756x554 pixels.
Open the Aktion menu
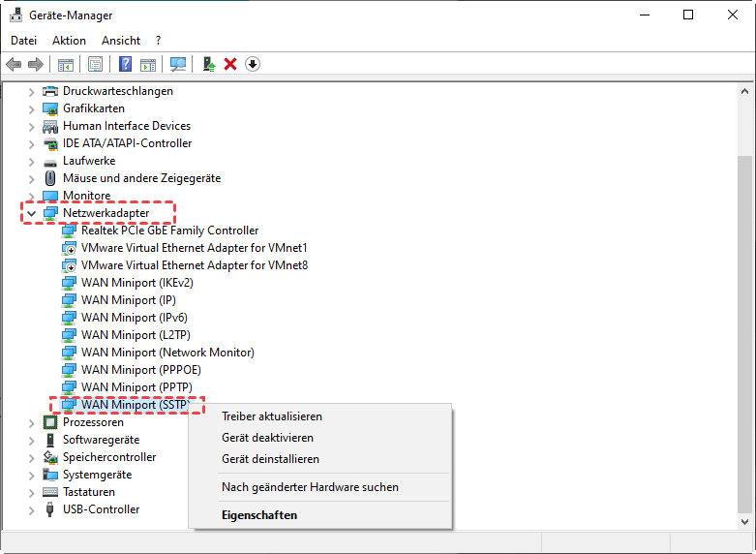click(69, 41)
